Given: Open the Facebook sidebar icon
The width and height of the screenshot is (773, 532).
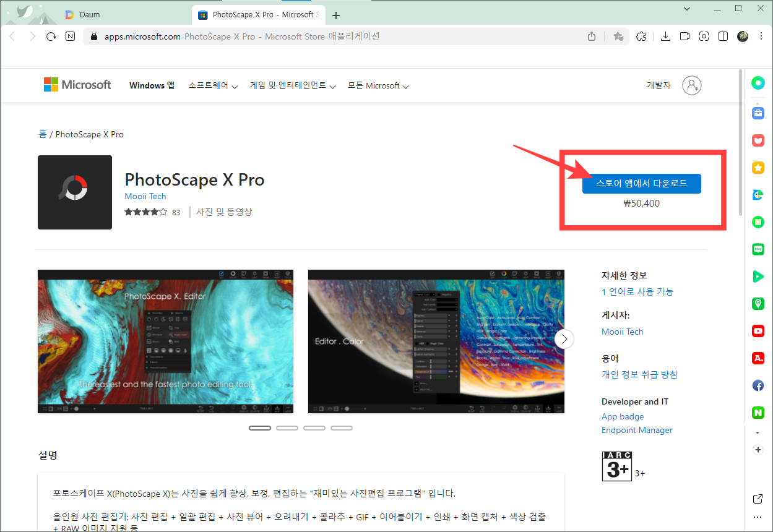Looking at the screenshot, I should click(x=758, y=385).
